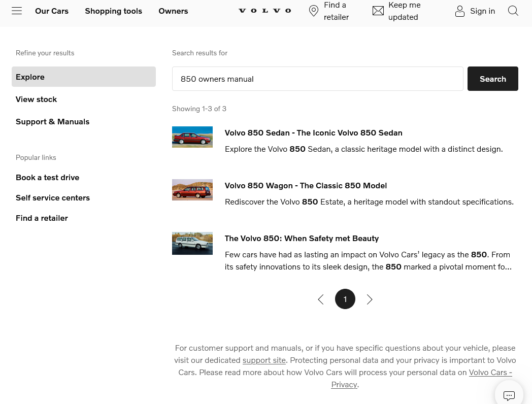Click 'Search results for' label
Viewport: 532px width, 404px height.
coord(199,53)
